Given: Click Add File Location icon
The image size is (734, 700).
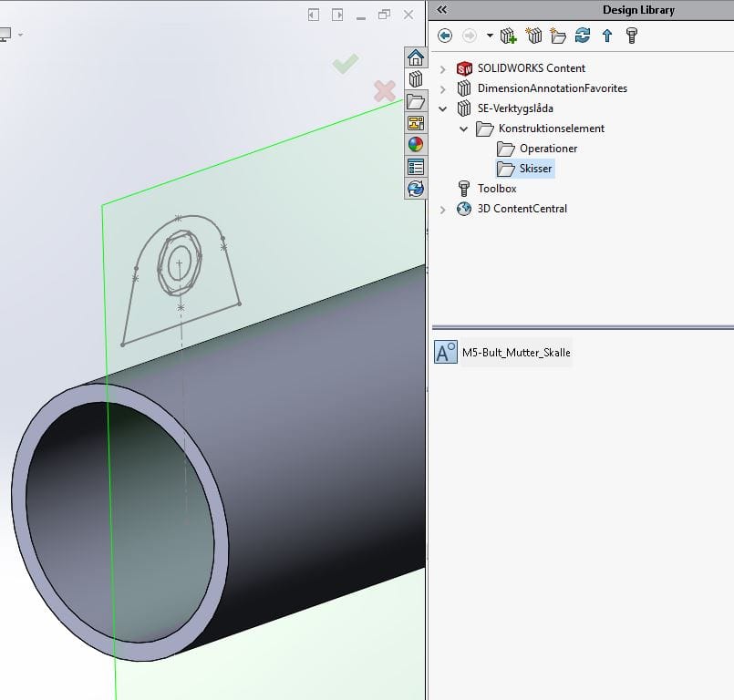Looking at the screenshot, I should pos(534,36).
